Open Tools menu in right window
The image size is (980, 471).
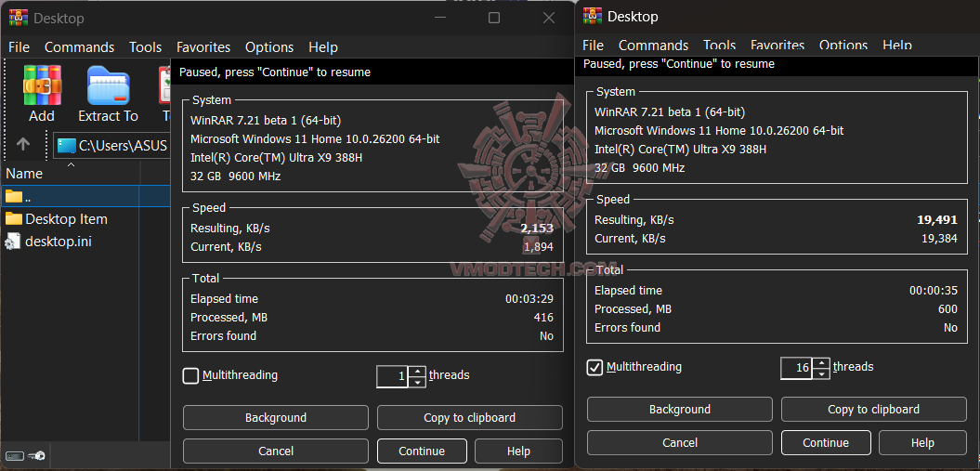click(x=719, y=45)
